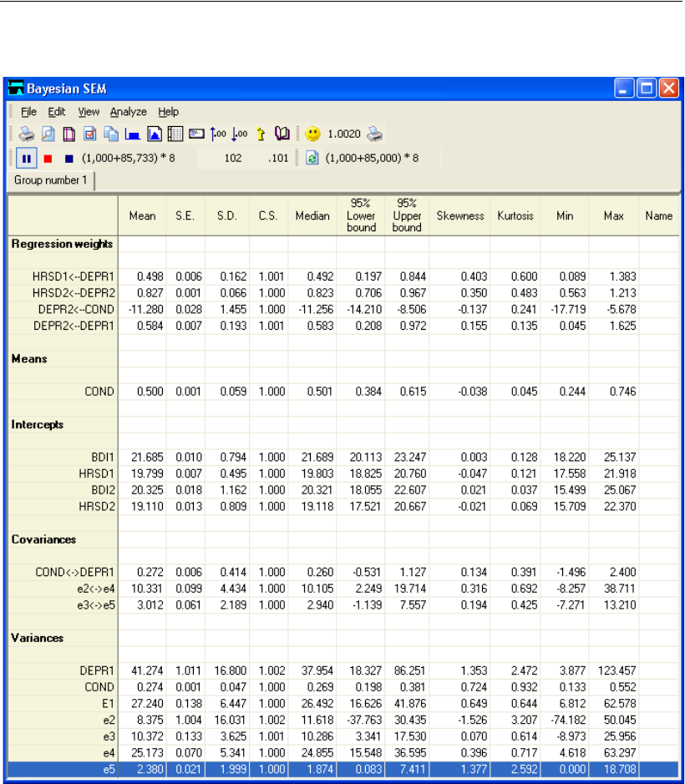685x784 pixels.
Task: Open the File menu
Action: (28, 111)
